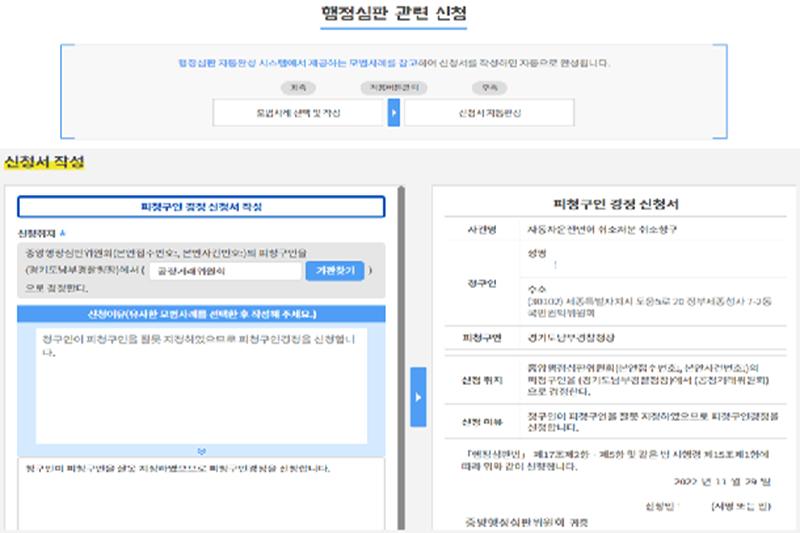The width and height of the screenshot is (800, 533).
Task: Click the 기관찾기 button
Action: pos(334,271)
